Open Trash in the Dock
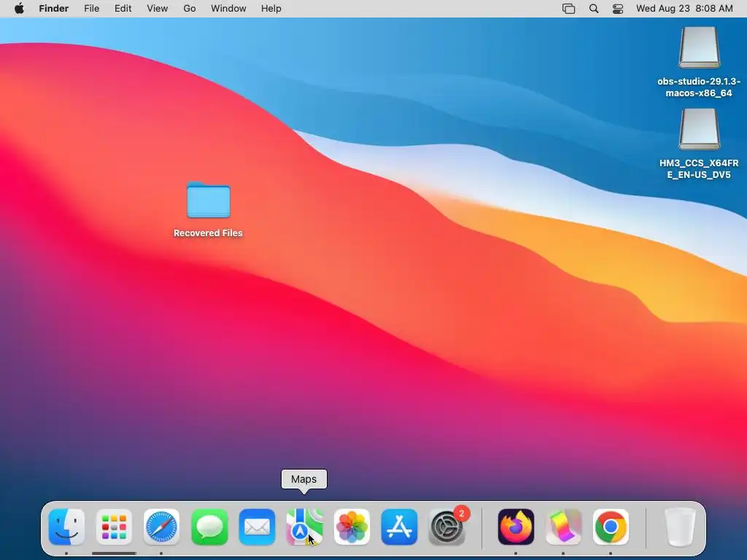The height and width of the screenshot is (560, 747). pos(680,527)
